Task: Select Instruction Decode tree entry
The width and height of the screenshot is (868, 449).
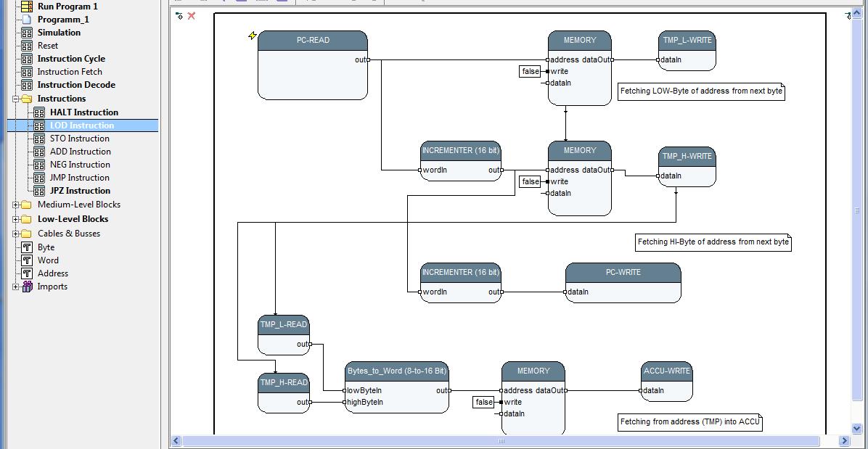Action: (x=76, y=85)
